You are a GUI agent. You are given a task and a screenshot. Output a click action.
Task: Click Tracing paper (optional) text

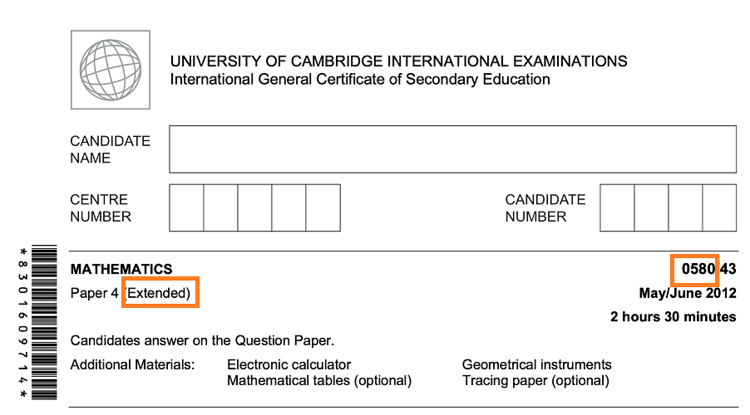click(x=536, y=381)
